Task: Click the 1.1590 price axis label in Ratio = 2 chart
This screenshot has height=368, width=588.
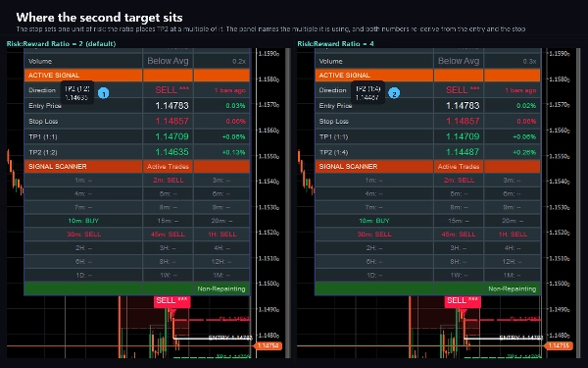Action: click(269, 54)
